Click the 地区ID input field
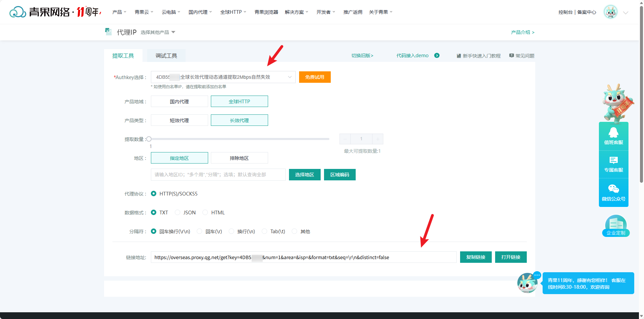This screenshot has width=644, height=319. (218, 175)
